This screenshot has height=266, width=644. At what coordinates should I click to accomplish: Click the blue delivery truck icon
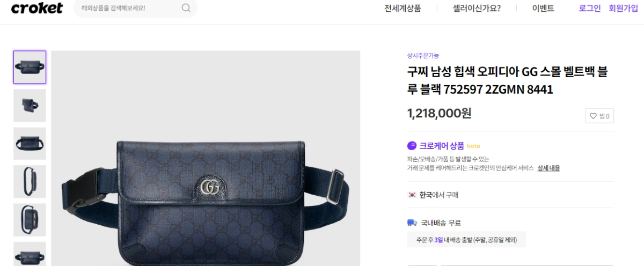[x=412, y=223]
